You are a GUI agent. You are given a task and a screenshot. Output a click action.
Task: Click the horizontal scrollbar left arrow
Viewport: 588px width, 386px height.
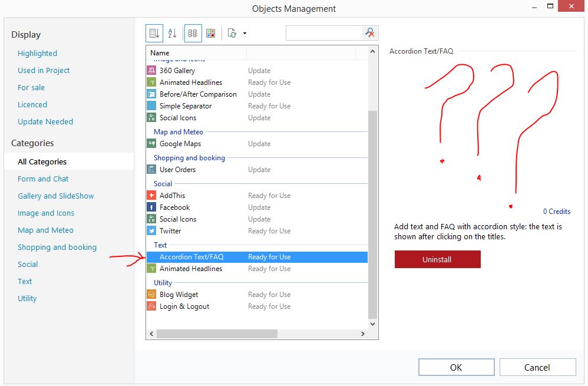coord(151,334)
